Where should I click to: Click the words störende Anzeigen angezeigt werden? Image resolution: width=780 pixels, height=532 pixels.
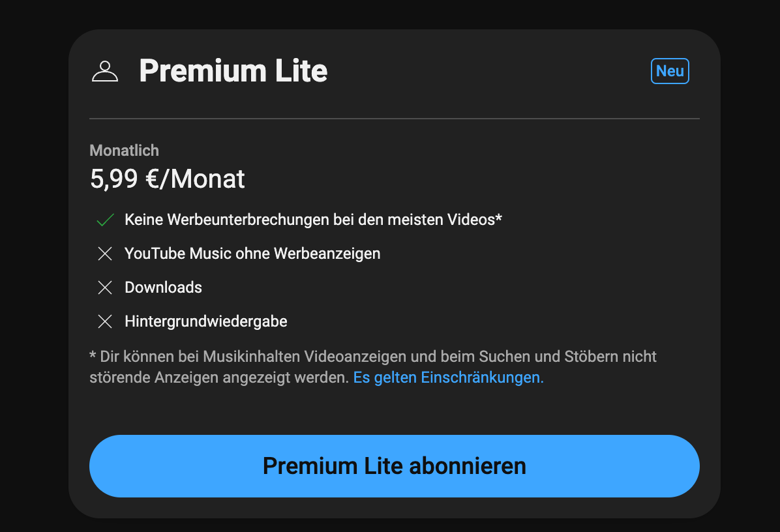coord(219,377)
